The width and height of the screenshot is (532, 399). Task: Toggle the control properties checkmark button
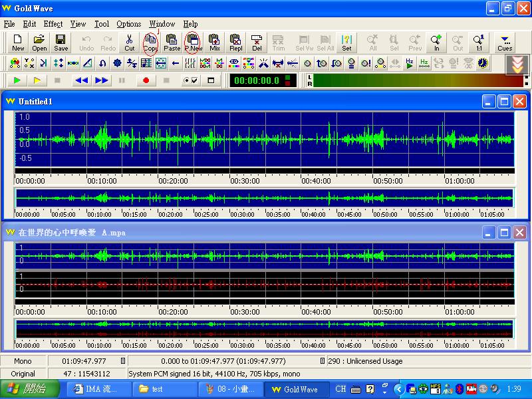tap(190, 80)
